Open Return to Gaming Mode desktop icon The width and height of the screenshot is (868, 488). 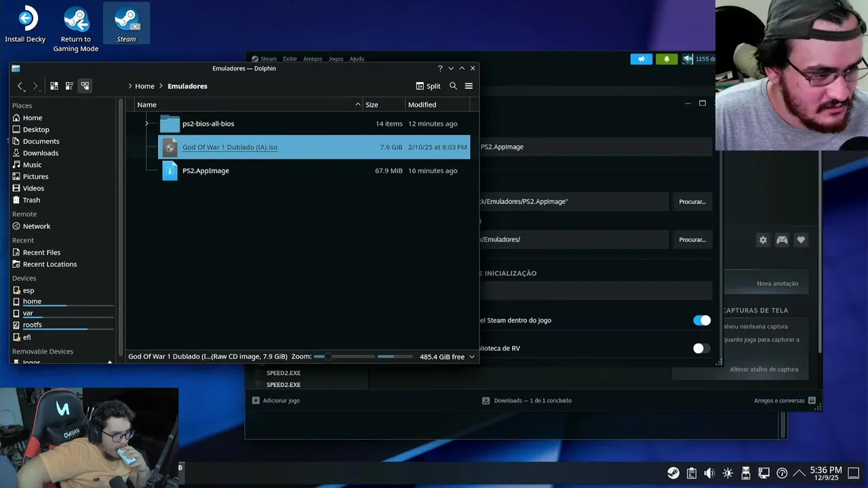point(76,30)
